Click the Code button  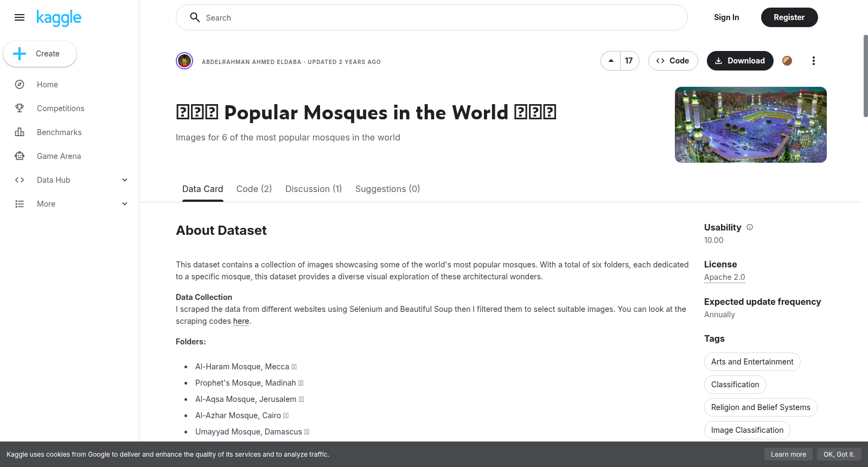[x=673, y=61]
